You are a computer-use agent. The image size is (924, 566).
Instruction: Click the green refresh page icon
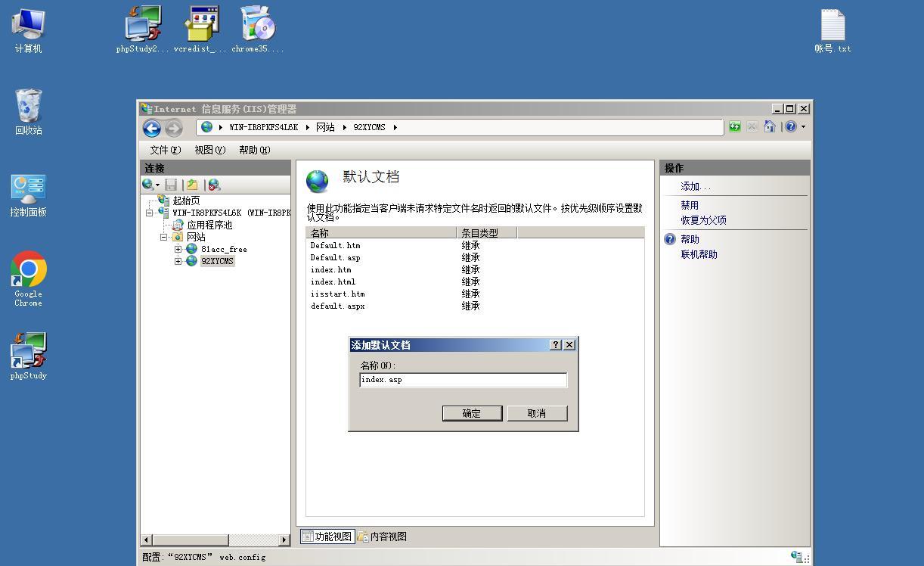pos(734,127)
